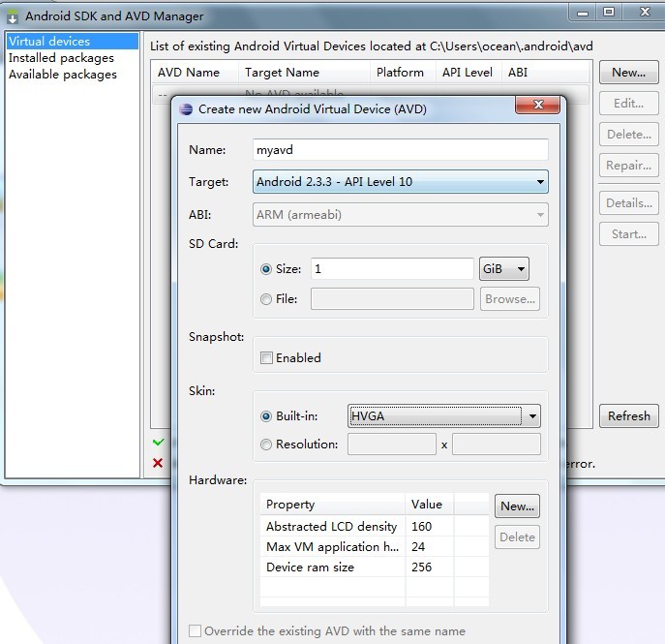Minimize the Android SDK and AVD Manager window

(583, 12)
